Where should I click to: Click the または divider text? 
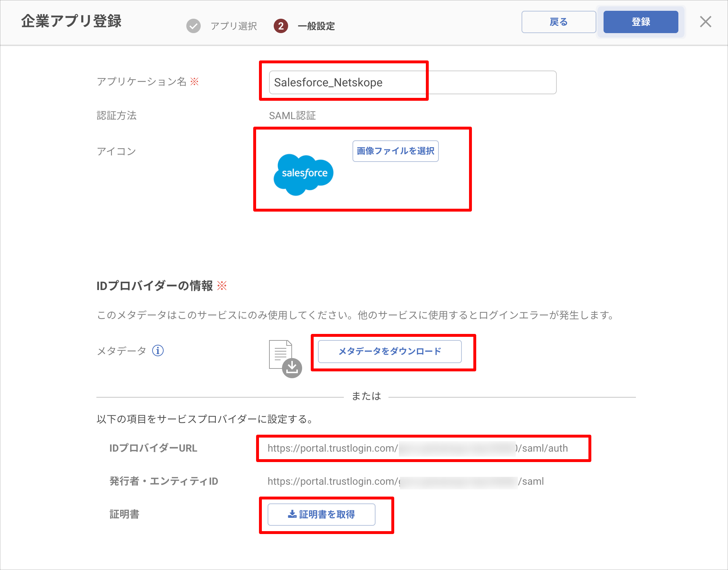click(366, 396)
